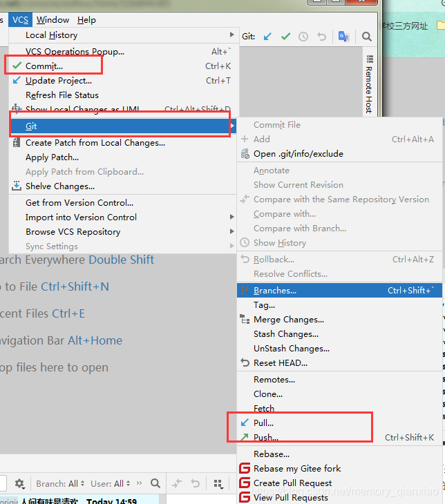Choose VCS Operations Popup entry
The height and width of the screenshot is (504, 445).
(x=123, y=51)
